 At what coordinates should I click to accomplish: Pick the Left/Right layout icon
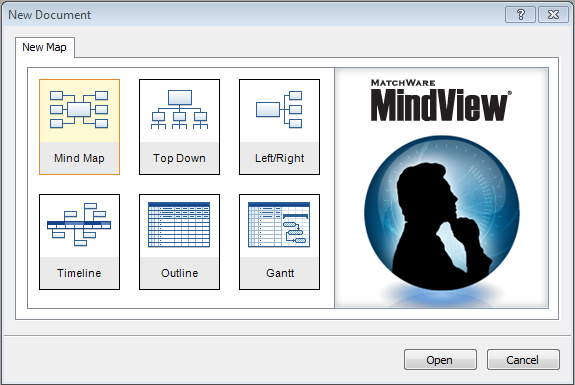tap(279, 127)
